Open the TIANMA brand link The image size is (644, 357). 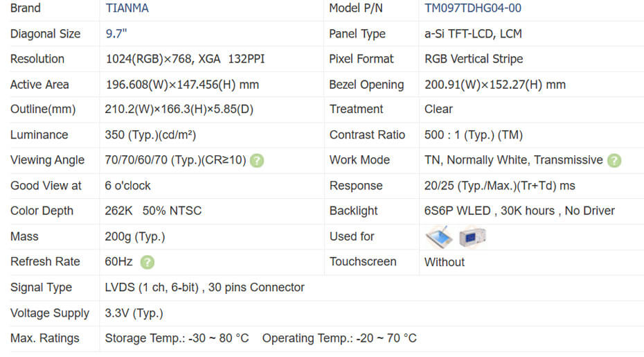pos(127,8)
